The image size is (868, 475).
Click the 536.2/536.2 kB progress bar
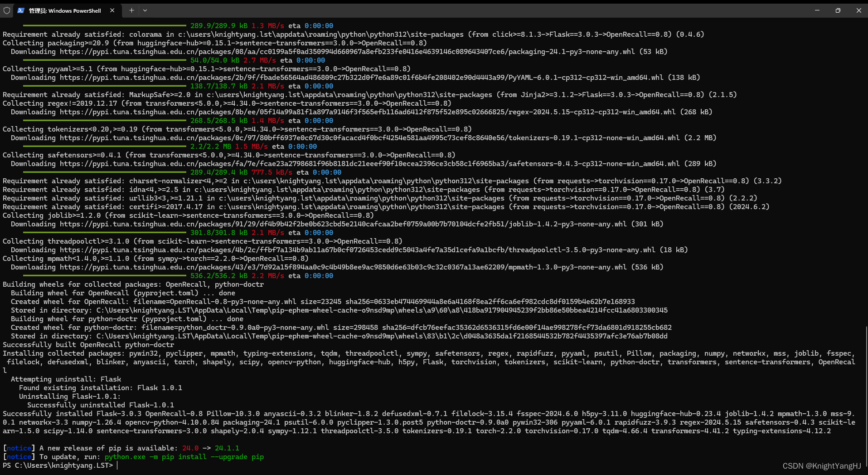click(104, 276)
